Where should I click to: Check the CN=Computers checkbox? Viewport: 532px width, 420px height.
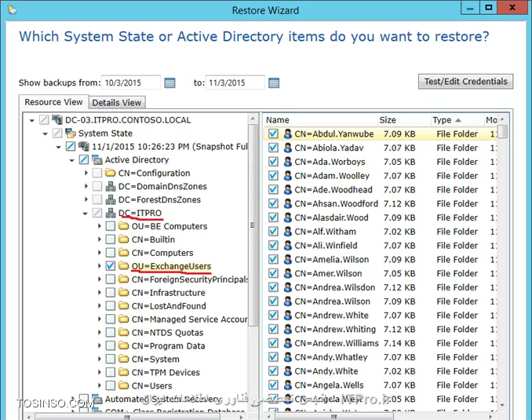pos(111,253)
